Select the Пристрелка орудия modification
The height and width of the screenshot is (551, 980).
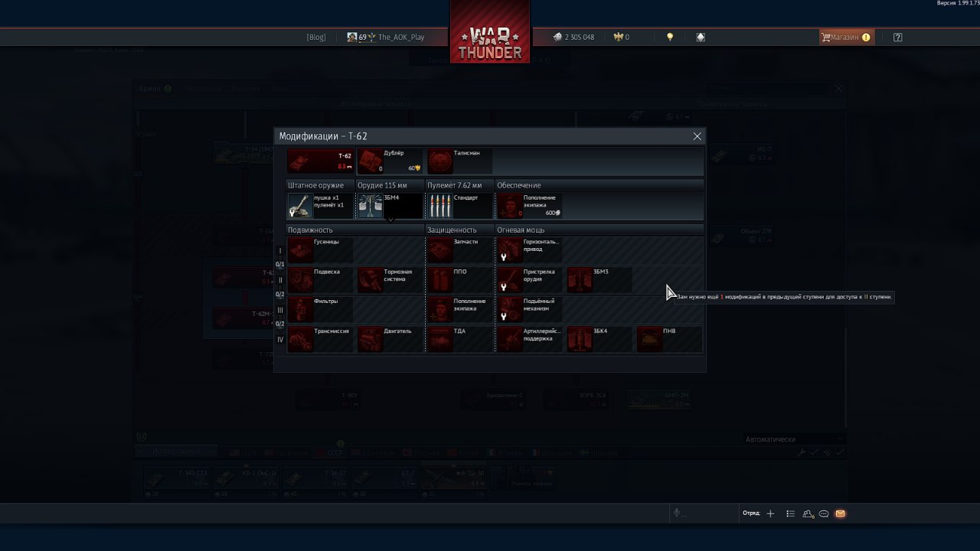point(530,280)
